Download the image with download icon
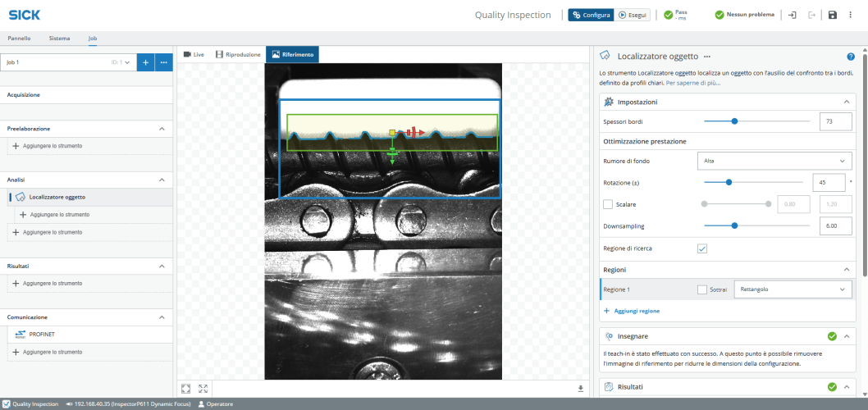Image resolution: width=868 pixels, height=410 pixels. pyautogui.click(x=581, y=389)
